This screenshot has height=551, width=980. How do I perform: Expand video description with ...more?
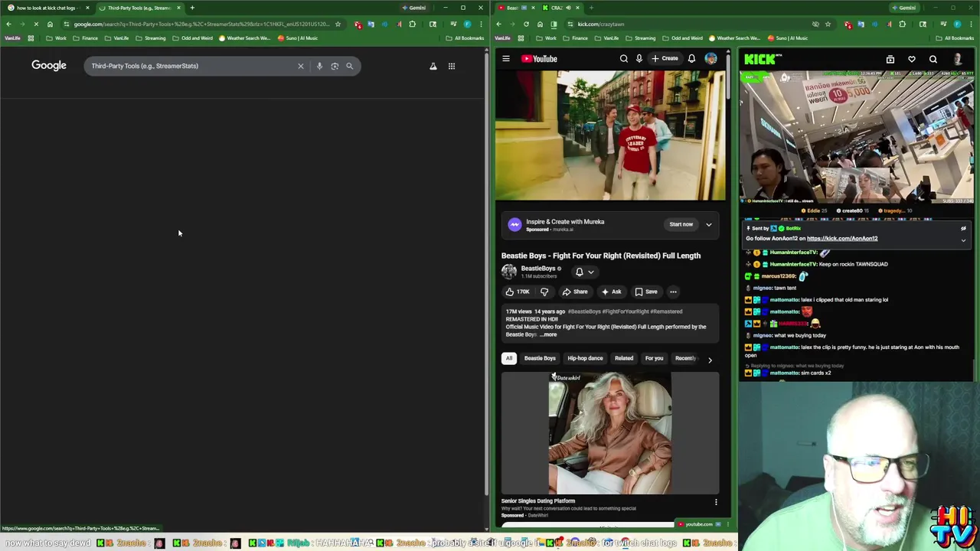click(548, 334)
